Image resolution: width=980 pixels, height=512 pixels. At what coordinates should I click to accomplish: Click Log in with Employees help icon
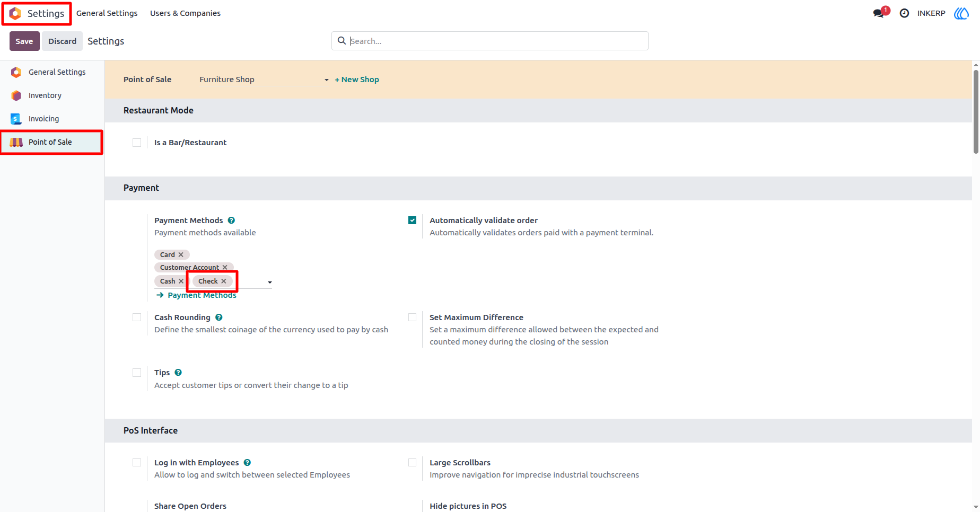[247, 463]
